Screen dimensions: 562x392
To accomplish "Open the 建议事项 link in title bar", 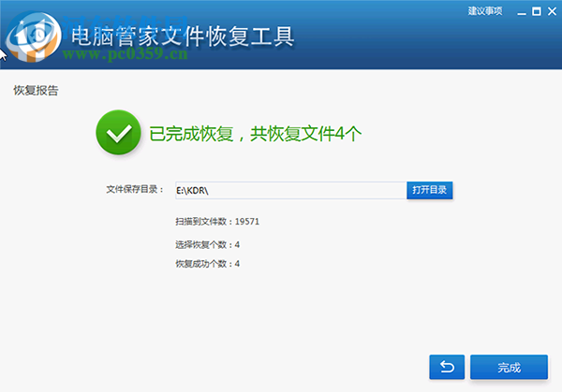I will (485, 11).
